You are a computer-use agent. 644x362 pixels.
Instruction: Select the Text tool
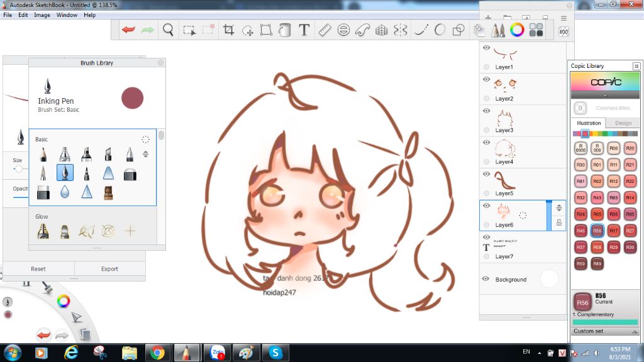point(304,30)
